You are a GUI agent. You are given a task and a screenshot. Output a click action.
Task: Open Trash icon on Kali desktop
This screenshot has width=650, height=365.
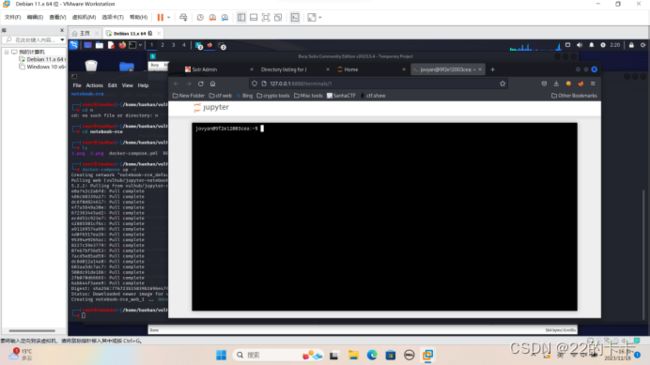(91, 66)
